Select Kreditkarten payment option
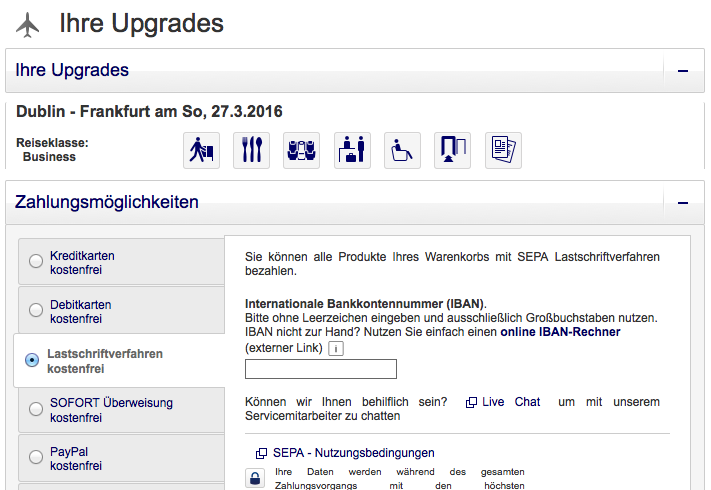 [36, 262]
